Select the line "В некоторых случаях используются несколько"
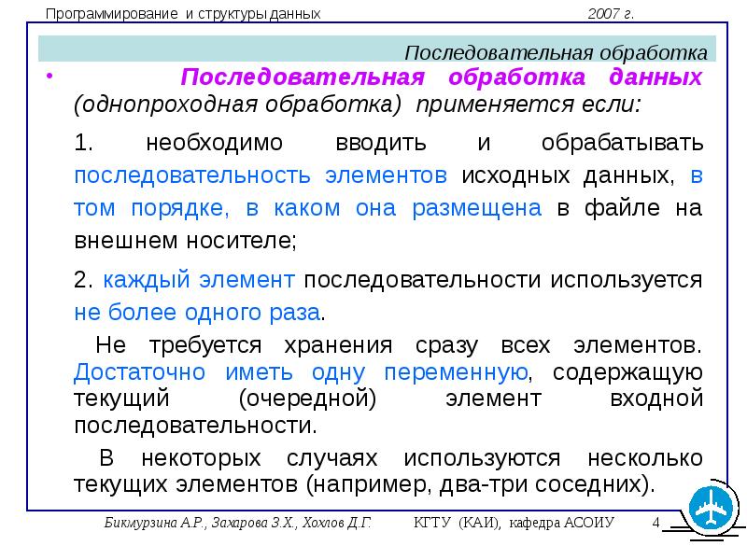This screenshot has height=560, width=747. [400, 458]
